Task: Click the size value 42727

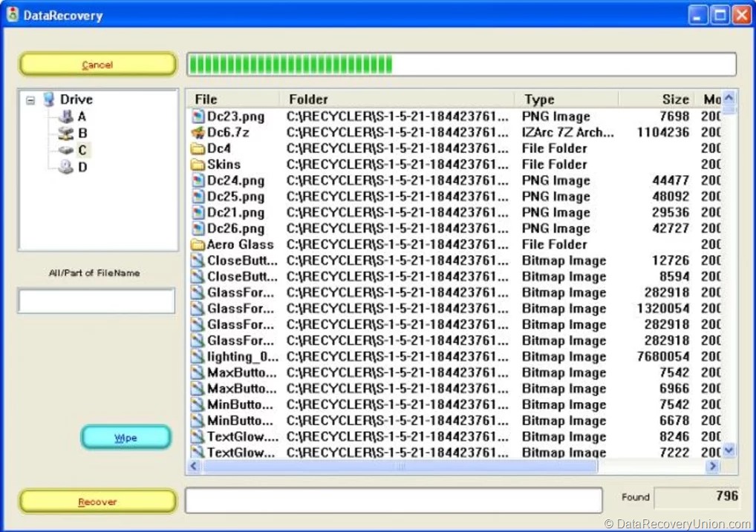Action: coord(671,229)
